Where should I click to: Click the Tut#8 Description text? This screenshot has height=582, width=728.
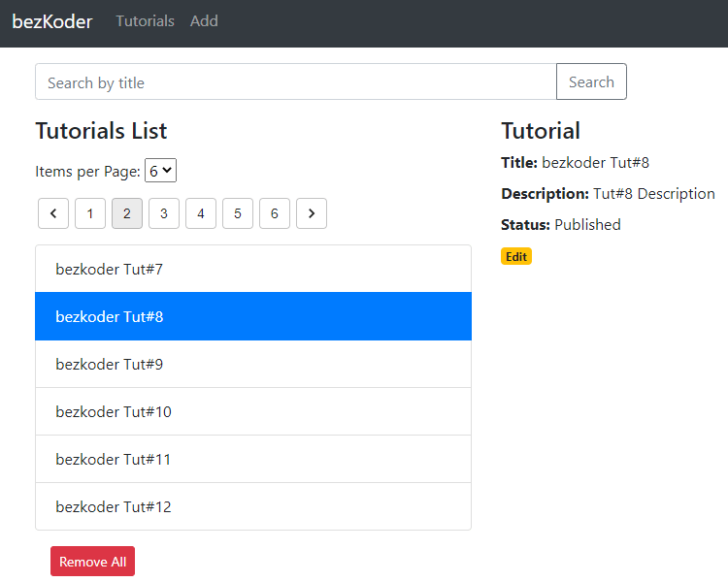click(654, 194)
